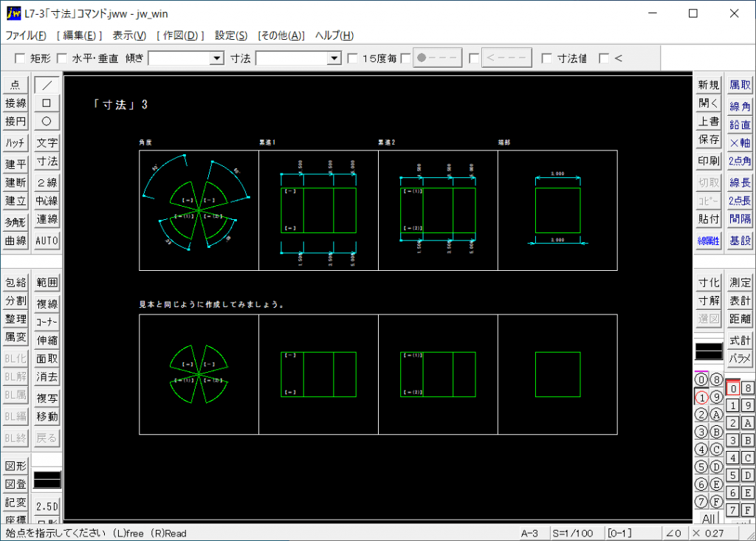The height and width of the screenshot is (541, 756).
Task: Select the line (／) drawing tool
Action: click(47, 86)
